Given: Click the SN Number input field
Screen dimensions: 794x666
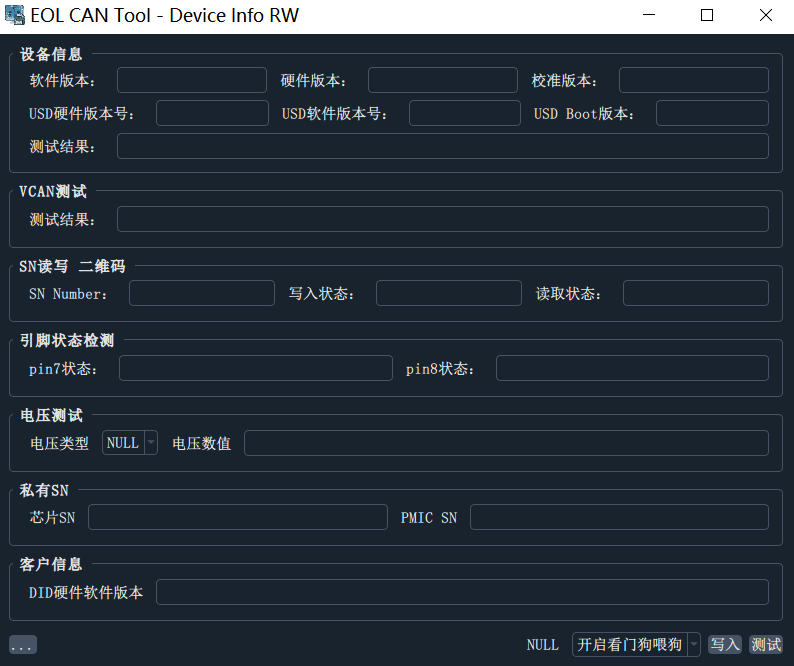Looking at the screenshot, I should pos(202,293).
